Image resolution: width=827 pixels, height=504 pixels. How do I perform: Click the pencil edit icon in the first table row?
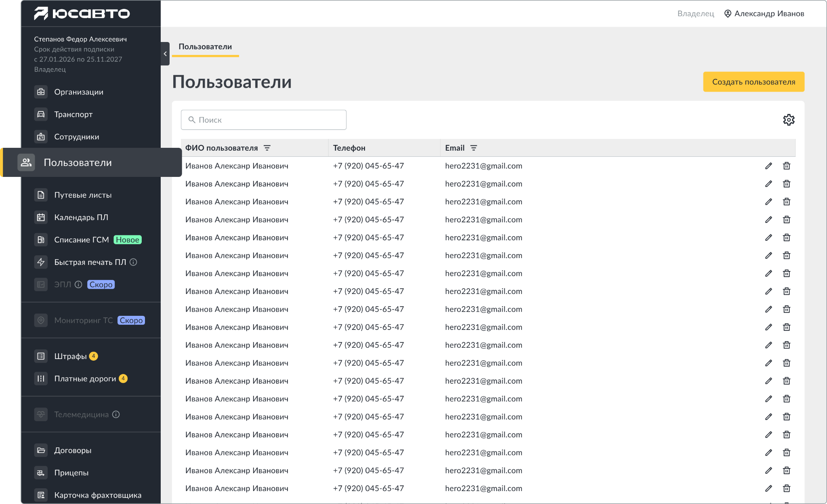click(768, 166)
